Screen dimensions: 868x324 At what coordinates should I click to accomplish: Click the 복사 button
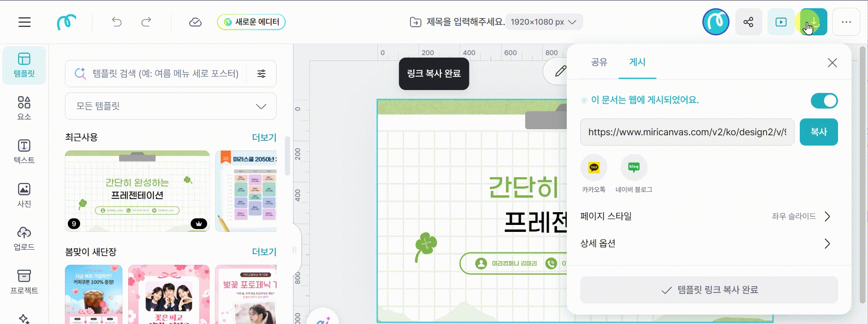coord(819,132)
